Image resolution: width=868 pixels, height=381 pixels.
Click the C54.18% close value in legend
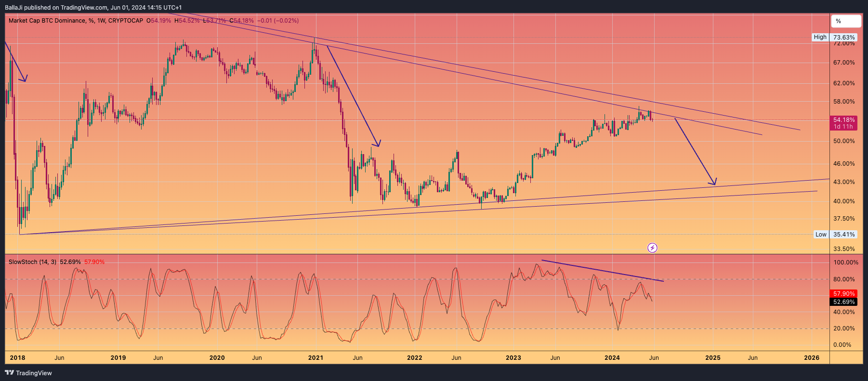(242, 21)
